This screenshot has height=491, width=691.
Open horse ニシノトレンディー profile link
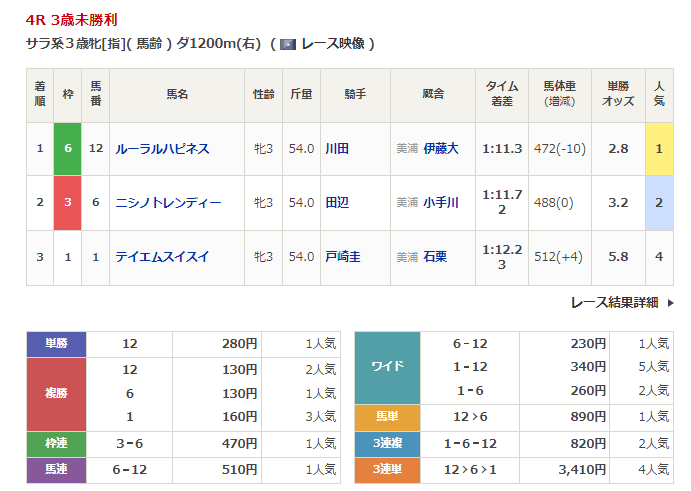click(168, 203)
